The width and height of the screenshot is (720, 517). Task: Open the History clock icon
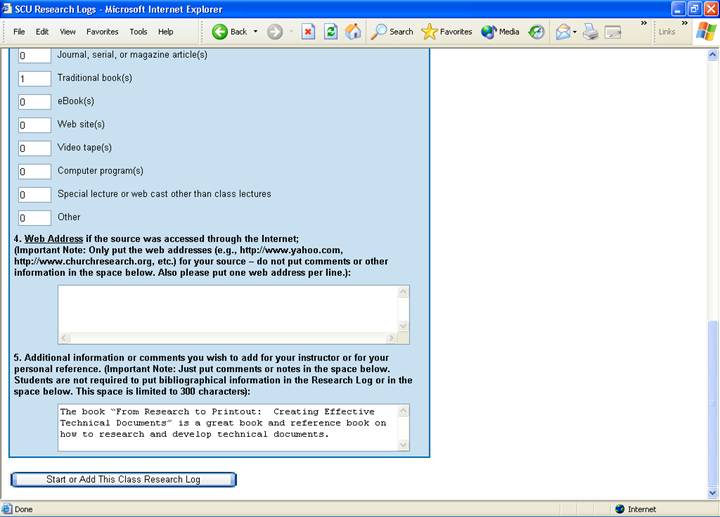click(537, 31)
